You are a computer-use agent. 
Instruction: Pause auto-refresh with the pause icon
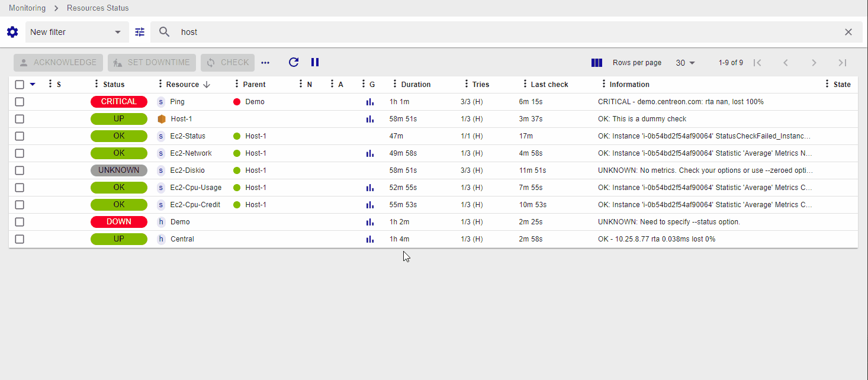coord(315,62)
